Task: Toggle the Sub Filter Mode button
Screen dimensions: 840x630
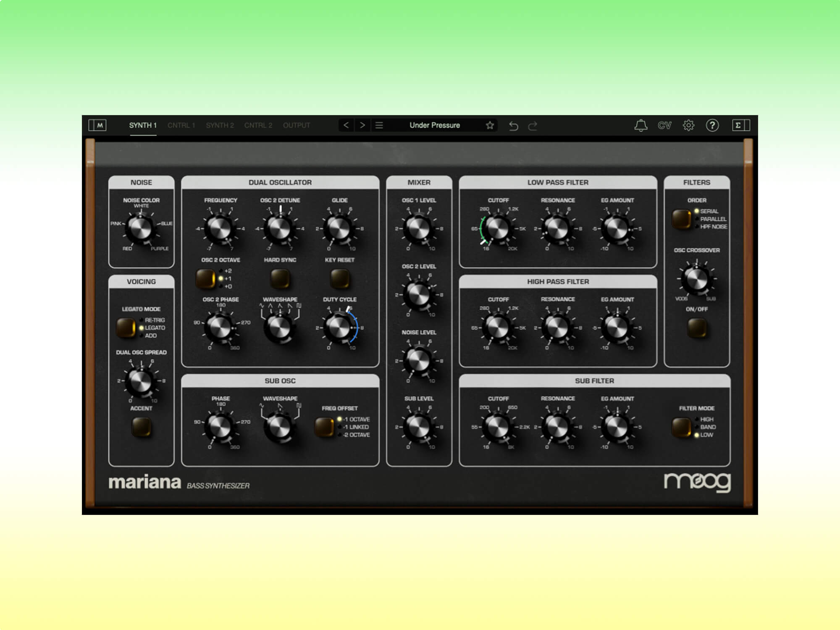Action: click(681, 427)
